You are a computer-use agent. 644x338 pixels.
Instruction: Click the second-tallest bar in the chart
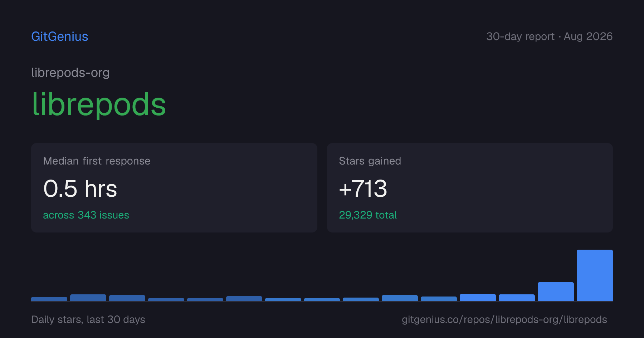tap(556, 292)
